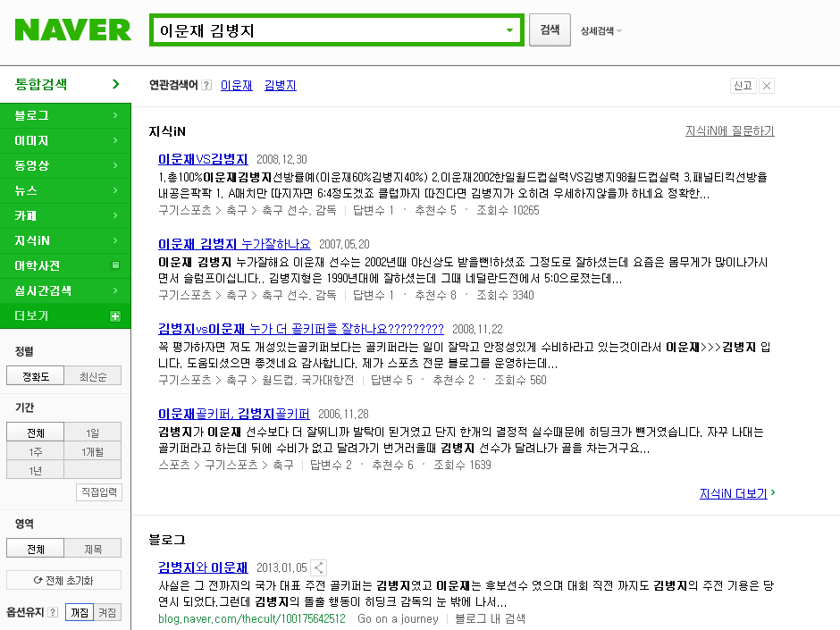Click the question mark help icon by 연관검색어
This screenshot has width=840, height=630.
tap(206, 85)
